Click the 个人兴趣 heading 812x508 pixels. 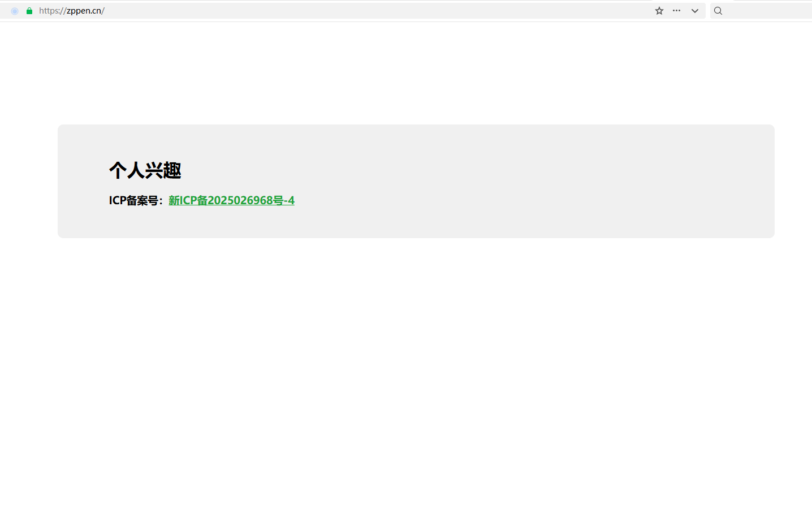[x=145, y=170]
